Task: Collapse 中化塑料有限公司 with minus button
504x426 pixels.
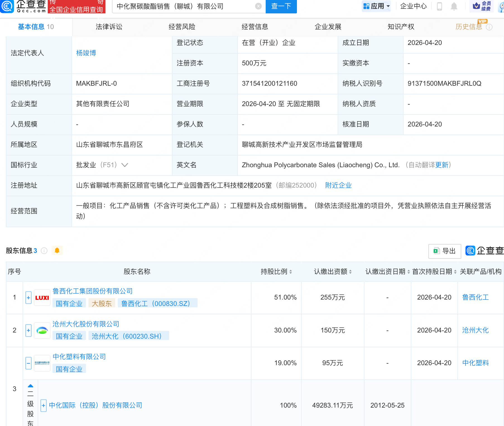Action: [28, 363]
